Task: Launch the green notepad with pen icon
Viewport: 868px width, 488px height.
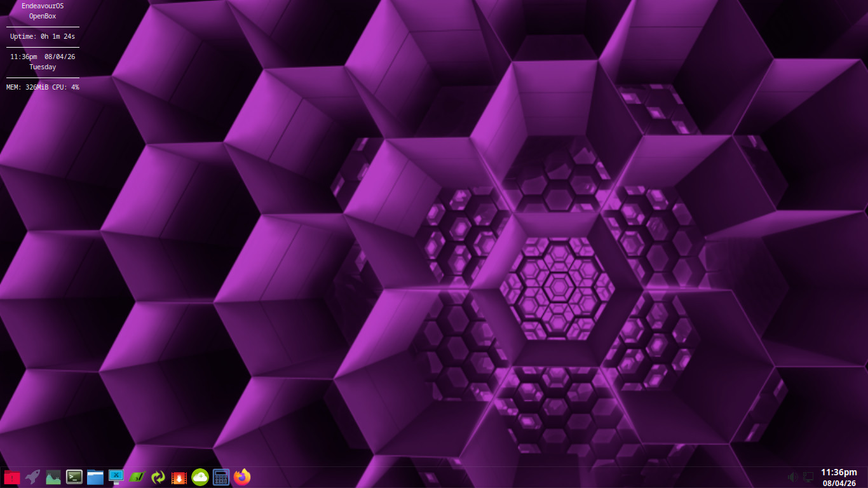Action: [x=137, y=477]
